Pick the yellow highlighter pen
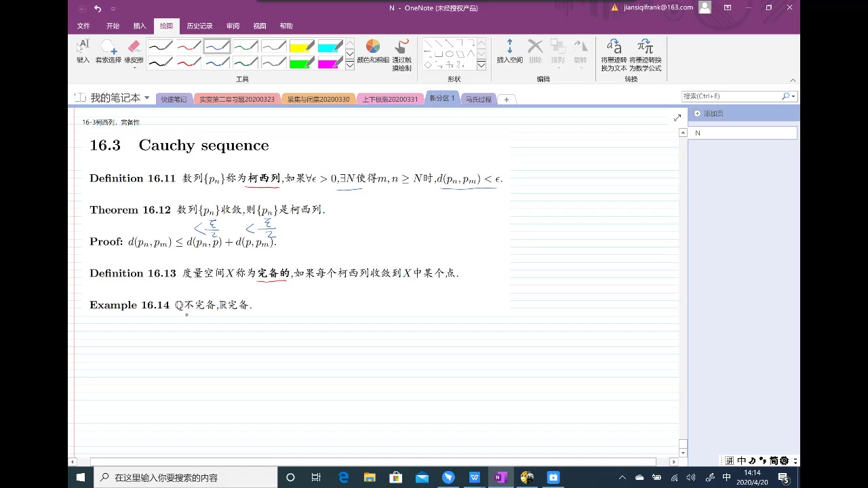868x488 pixels. coord(302,46)
